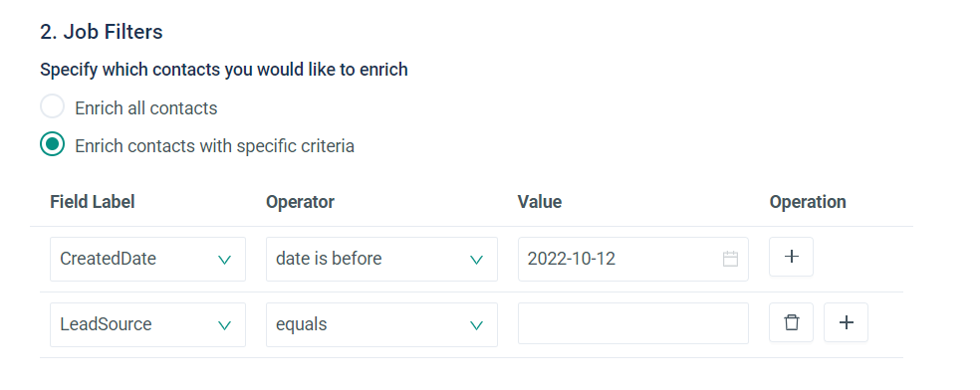The width and height of the screenshot is (980, 390).
Task: Delete the LeadSource filter with the trash icon
Action: pyautogui.click(x=791, y=322)
